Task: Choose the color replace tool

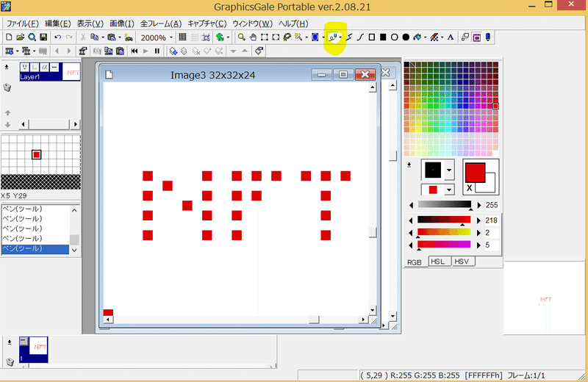Action: 434,37
